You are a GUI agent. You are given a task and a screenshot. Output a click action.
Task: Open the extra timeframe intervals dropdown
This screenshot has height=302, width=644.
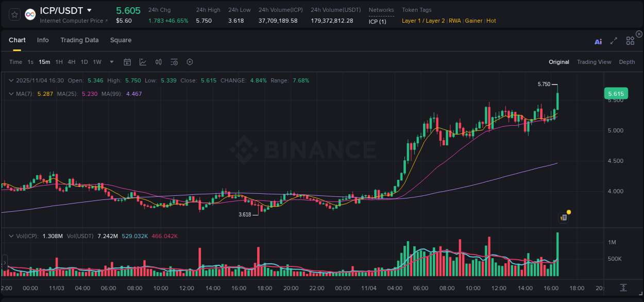pyautogui.click(x=111, y=62)
